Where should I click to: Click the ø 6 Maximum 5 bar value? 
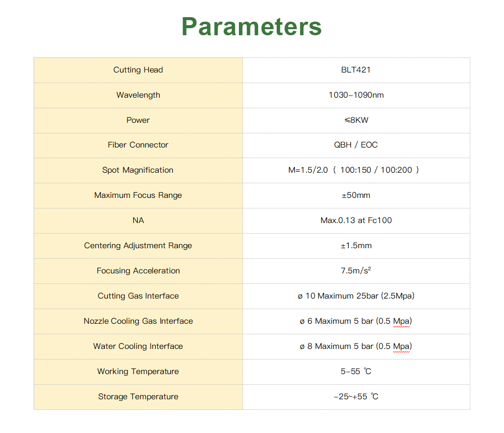[356, 321]
